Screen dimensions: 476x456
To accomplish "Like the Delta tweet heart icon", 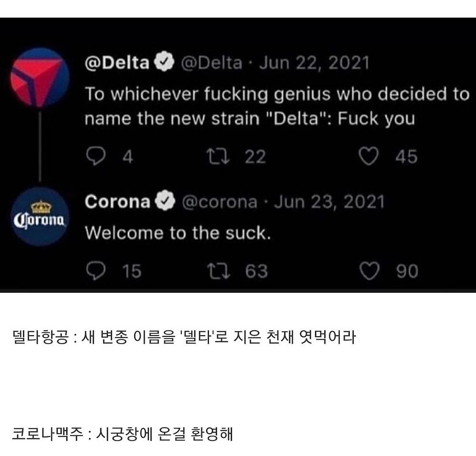I will pyautogui.click(x=368, y=156).
